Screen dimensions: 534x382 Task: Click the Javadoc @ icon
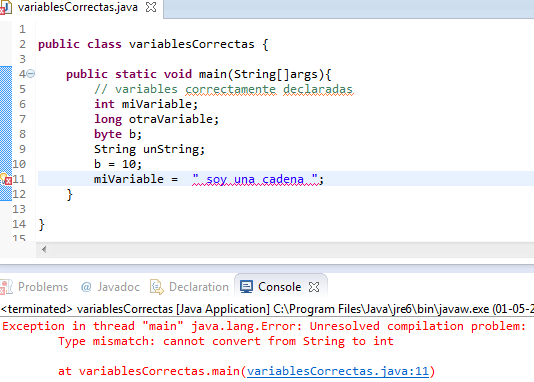pyautogui.click(x=86, y=287)
